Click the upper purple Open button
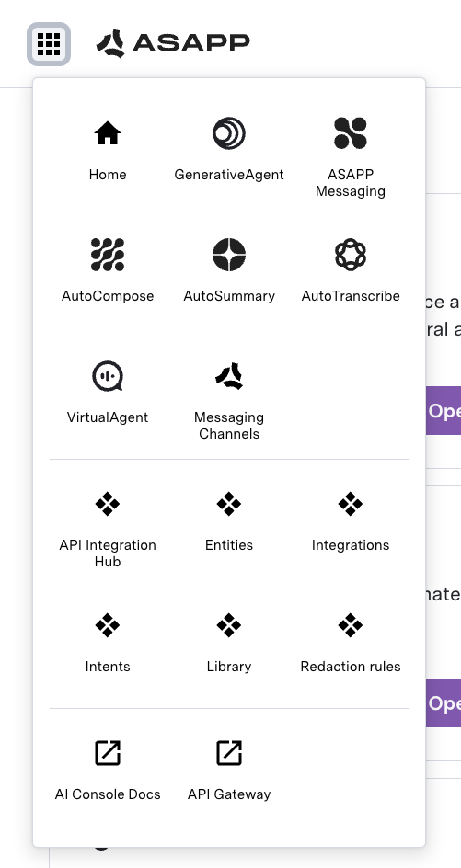This screenshot has width=461, height=868. (444, 411)
